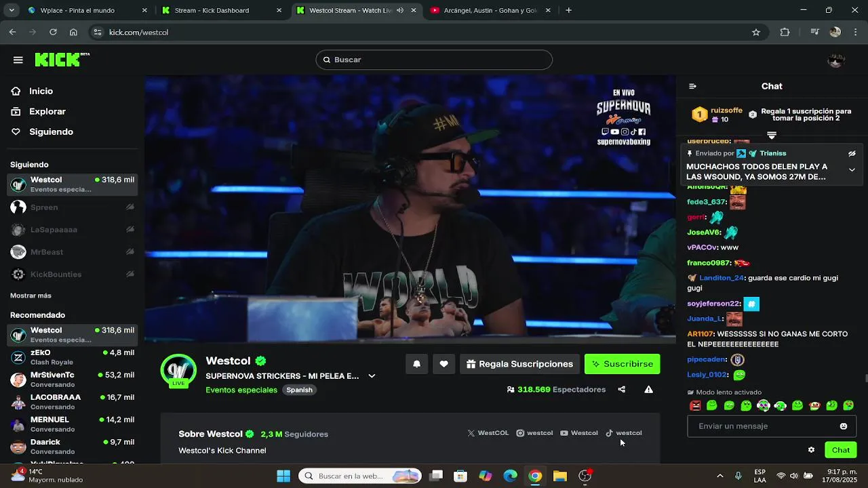Click Regala Suscripciones button
Screen dimensions: 868x488
[519, 364]
